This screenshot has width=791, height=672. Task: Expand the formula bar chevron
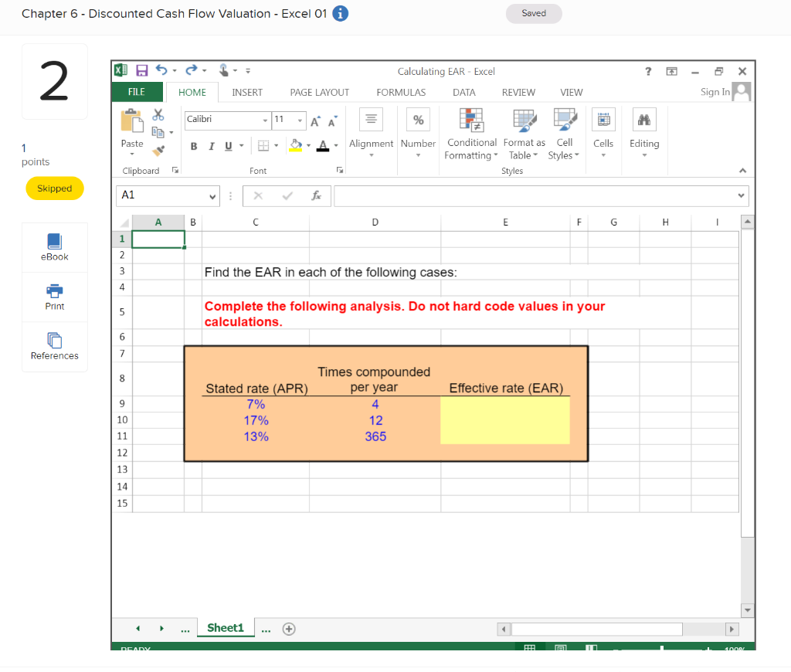point(741,195)
